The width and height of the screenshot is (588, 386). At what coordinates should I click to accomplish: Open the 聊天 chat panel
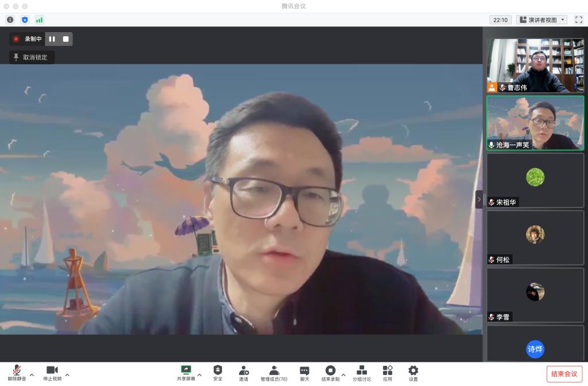pos(304,373)
